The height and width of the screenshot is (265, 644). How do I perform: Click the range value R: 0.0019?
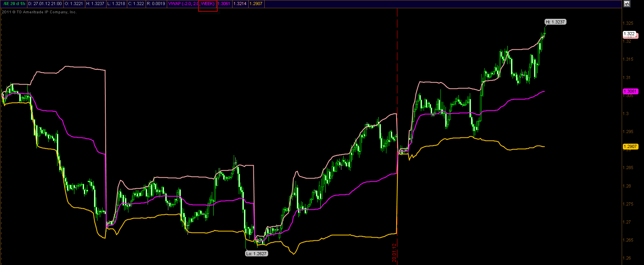(x=156, y=4)
